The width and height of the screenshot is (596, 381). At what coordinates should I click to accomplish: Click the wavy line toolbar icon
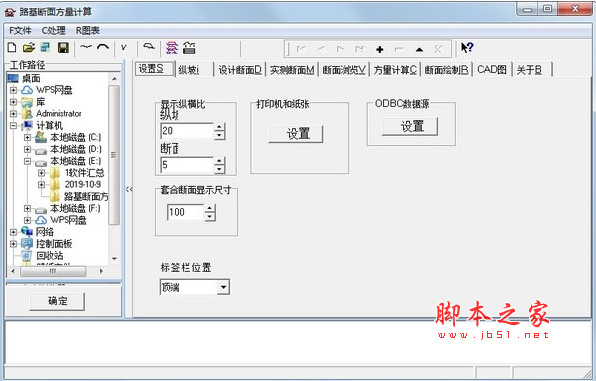(86, 47)
